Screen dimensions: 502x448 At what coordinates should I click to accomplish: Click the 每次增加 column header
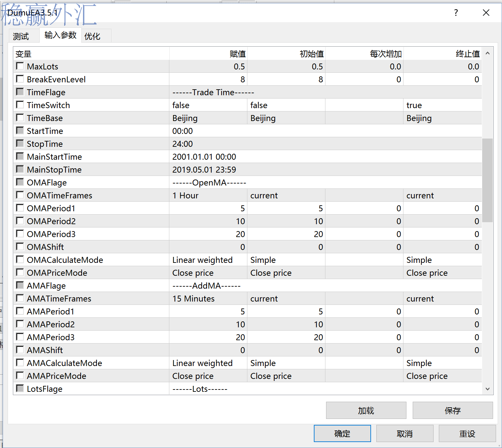point(364,54)
